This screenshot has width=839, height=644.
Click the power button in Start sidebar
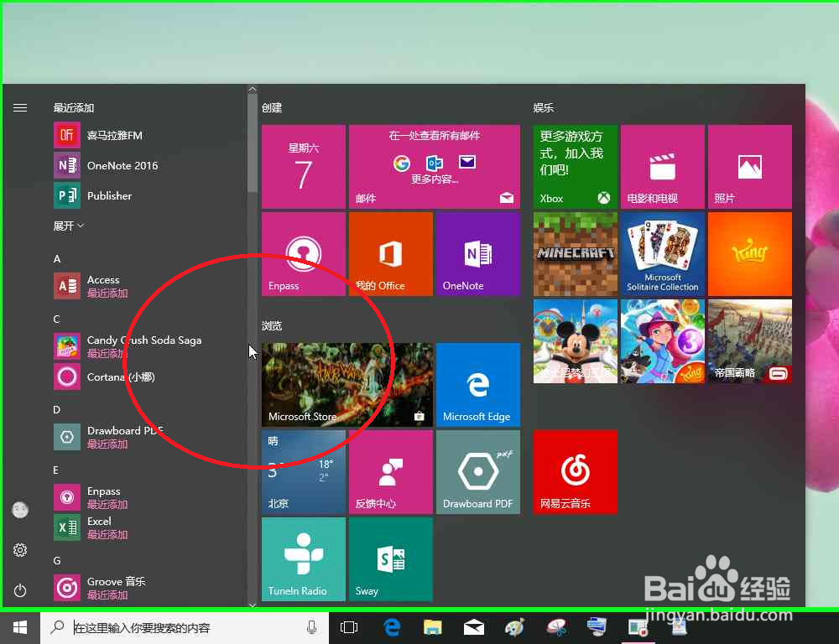pyautogui.click(x=20, y=590)
